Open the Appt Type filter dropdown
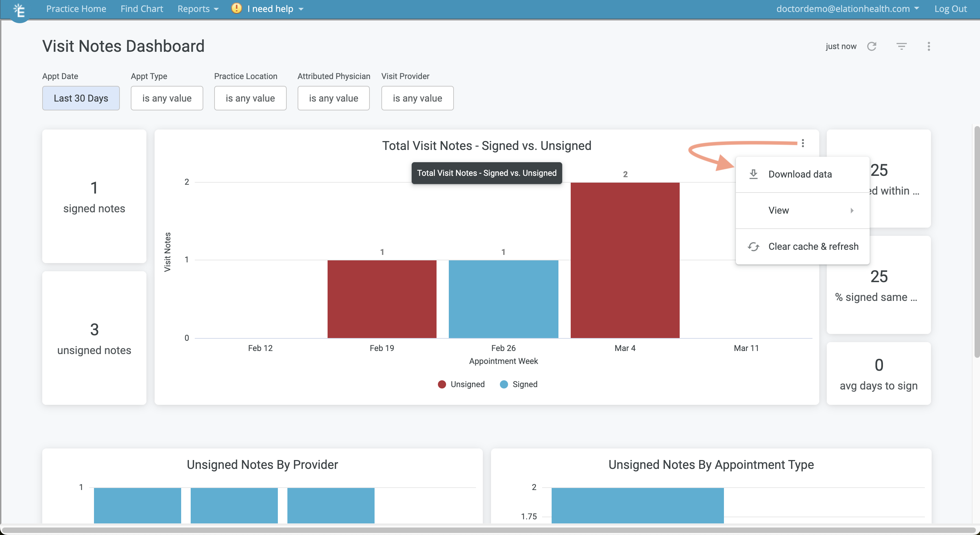980x535 pixels. 167,98
